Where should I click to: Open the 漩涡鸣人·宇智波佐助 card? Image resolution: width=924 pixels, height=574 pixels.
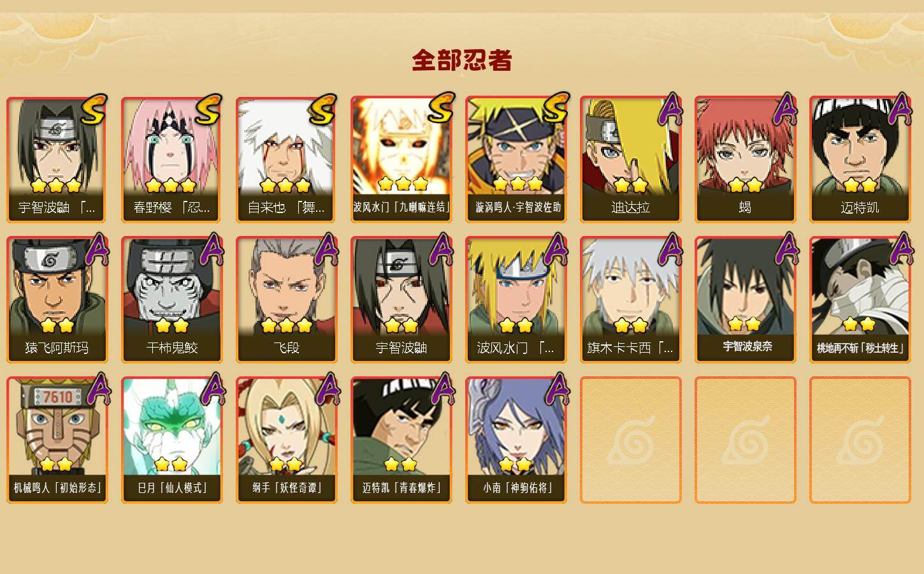(516, 159)
